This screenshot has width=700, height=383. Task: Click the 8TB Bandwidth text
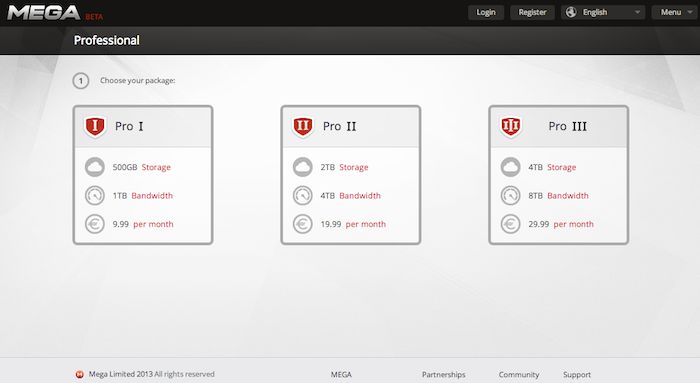[x=558, y=196]
